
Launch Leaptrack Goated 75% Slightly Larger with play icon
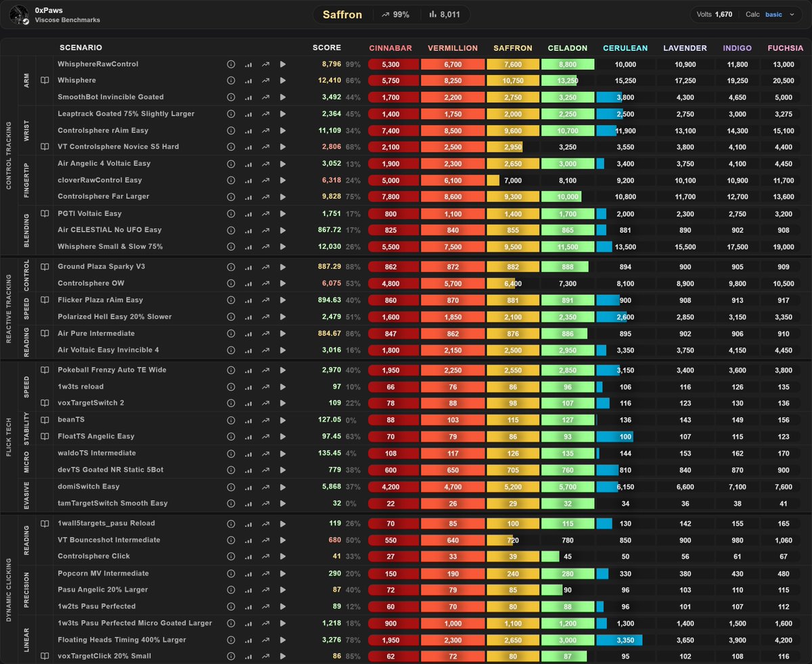pyautogui.click(x=283, y=114)
